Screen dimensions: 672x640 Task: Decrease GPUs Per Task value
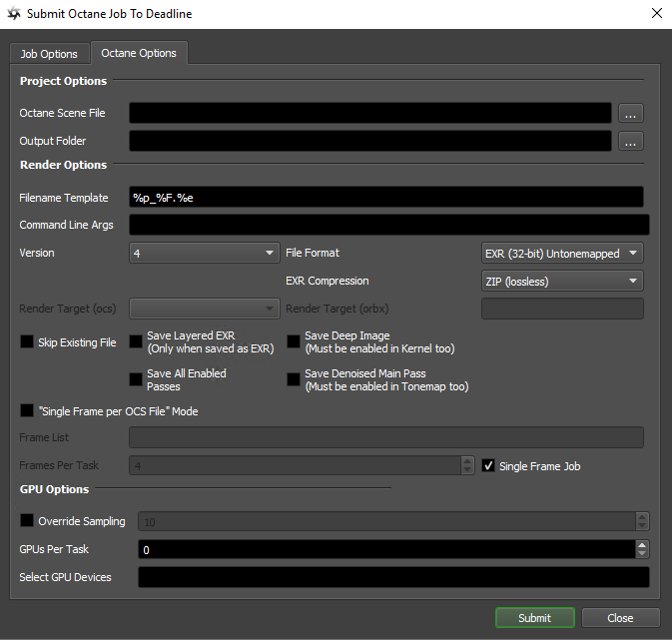tap(642, 554)
